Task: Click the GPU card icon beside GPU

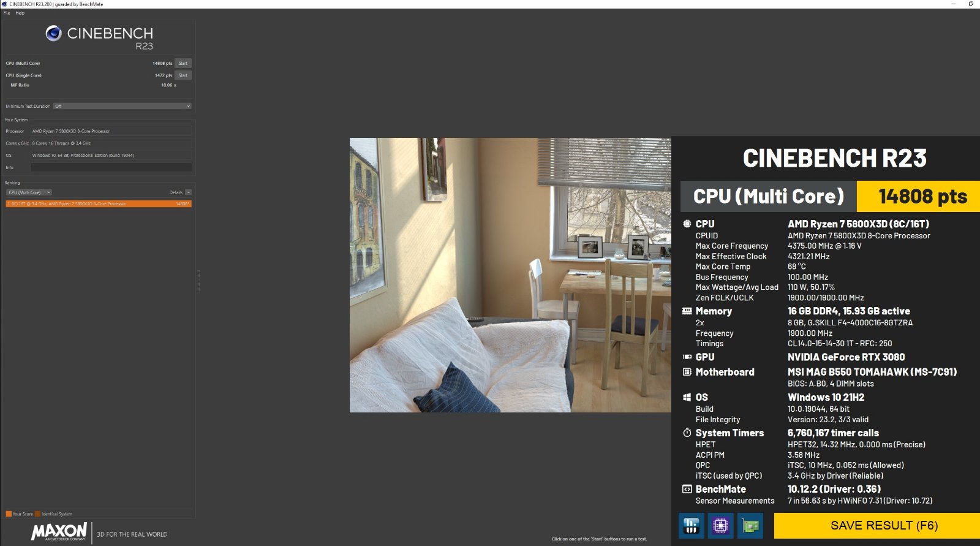Action: tap(687, 357)
